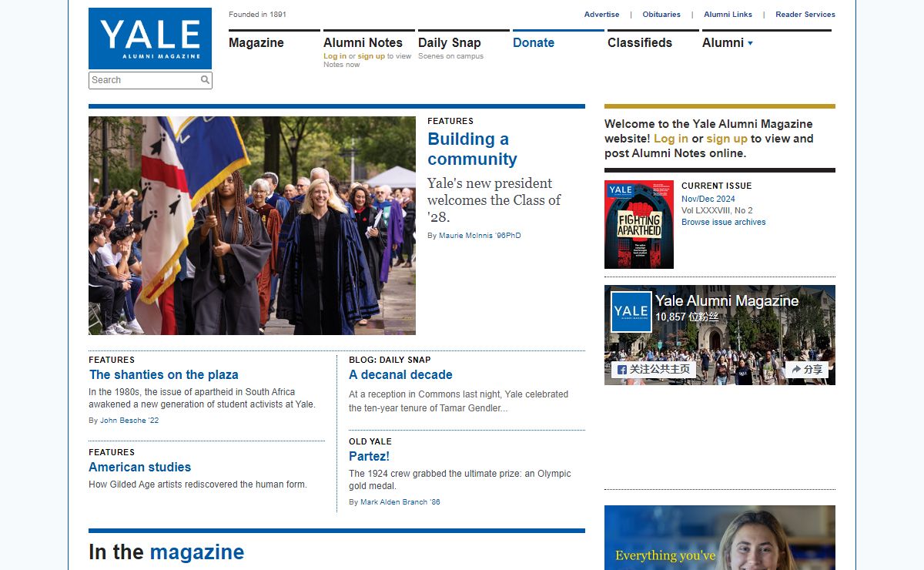Open the Alumni Notes menu item

click(x=363, y=43)
